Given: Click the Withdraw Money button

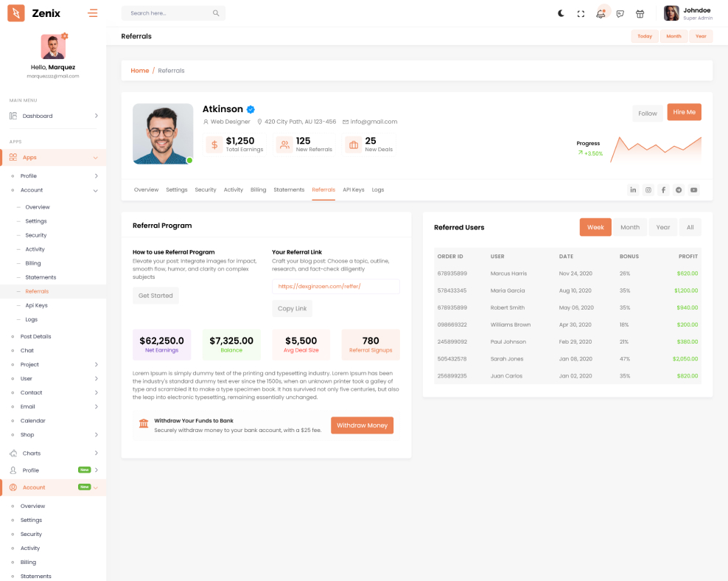Looking at the screenshot, I should coord(362,425).
